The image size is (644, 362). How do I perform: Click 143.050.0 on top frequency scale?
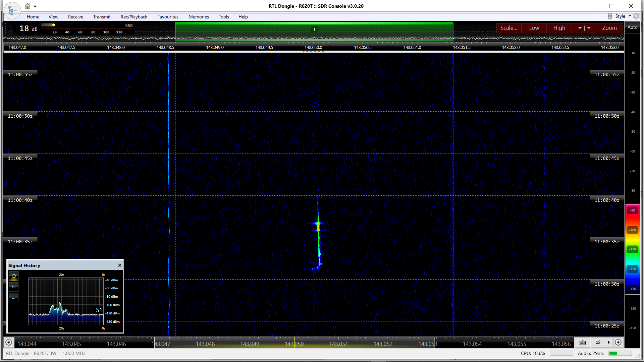313,48
